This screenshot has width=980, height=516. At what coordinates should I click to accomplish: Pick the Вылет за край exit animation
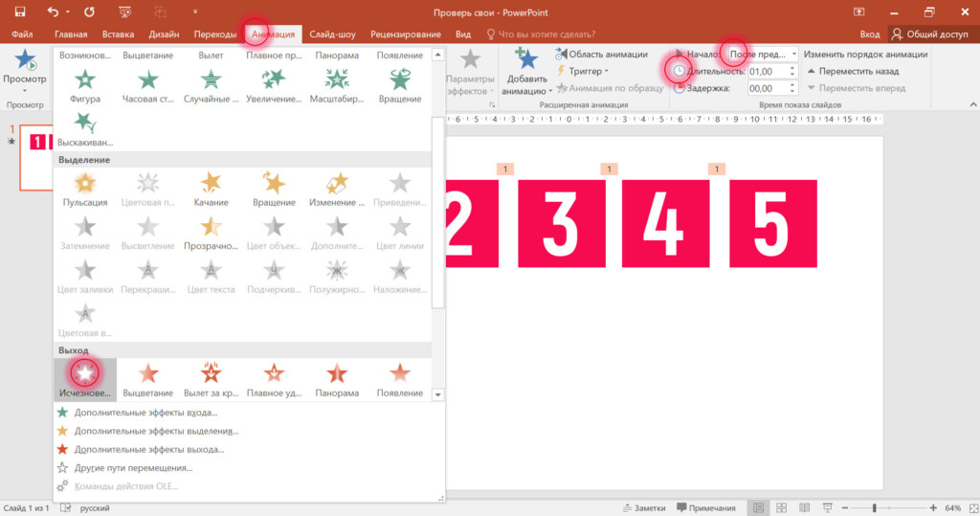[212, 376]
